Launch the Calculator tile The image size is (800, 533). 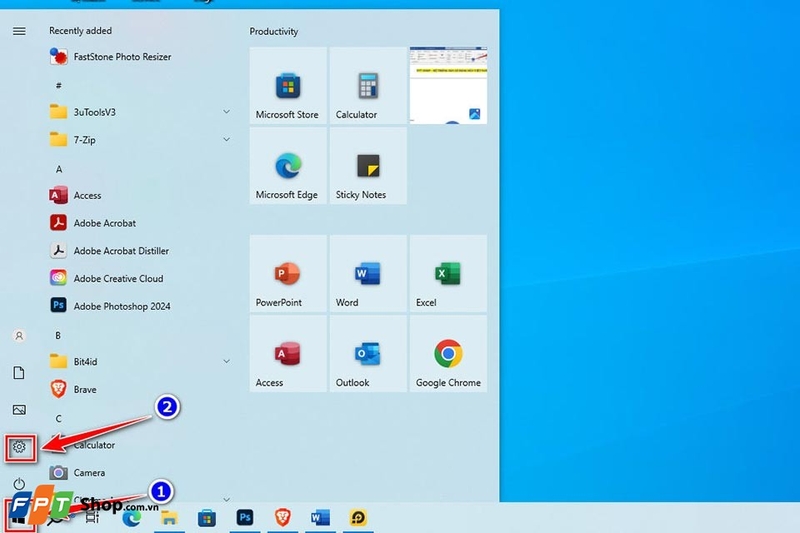click(x=368, y=85)
